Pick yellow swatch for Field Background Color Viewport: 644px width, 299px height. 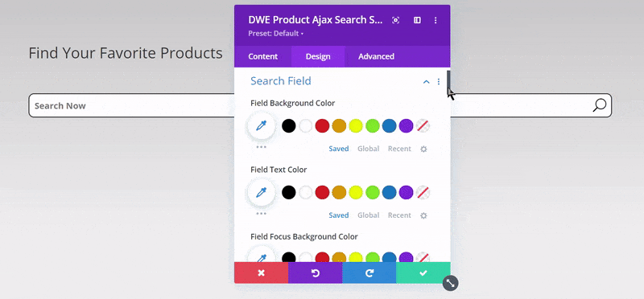356,125
